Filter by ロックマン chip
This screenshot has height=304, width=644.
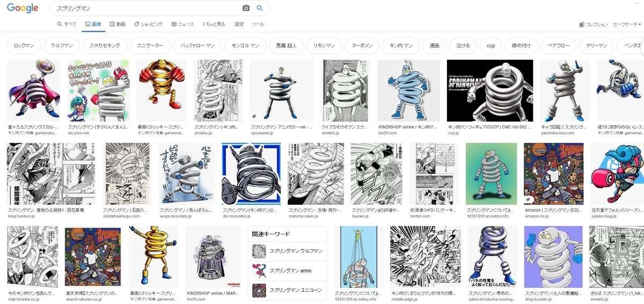24,46
